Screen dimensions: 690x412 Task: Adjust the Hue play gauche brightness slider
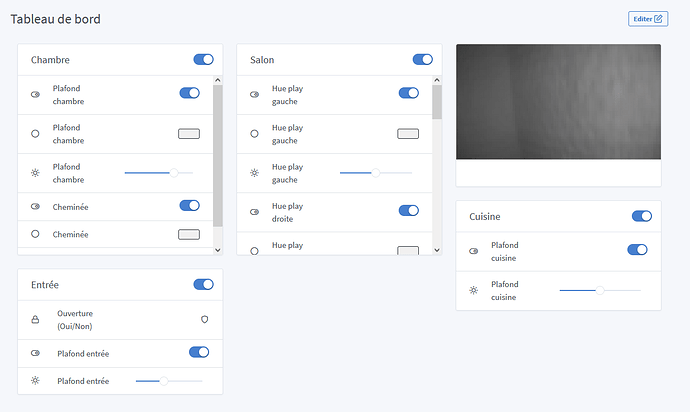(376, 173)
